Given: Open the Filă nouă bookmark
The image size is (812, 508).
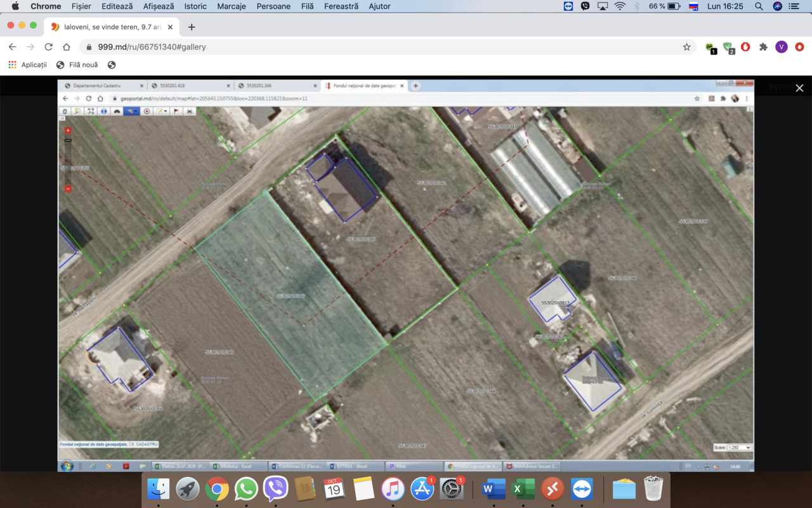Looking at the screenshot, I should click(77, 65).
